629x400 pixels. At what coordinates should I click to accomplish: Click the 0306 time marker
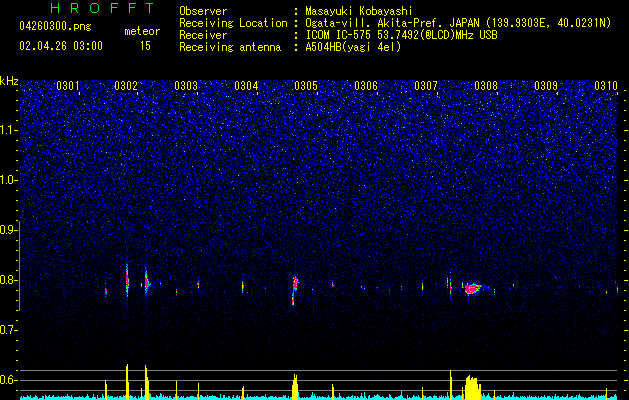[366, 85]
